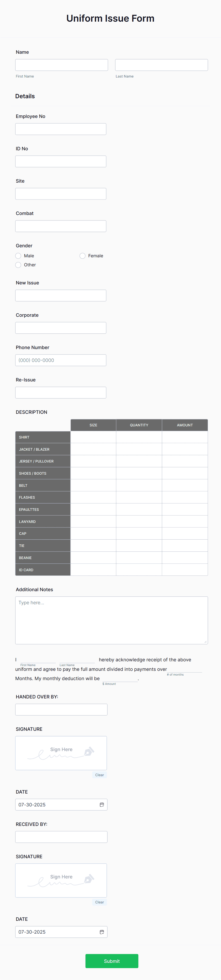Click the Phone Number input field
This screenshot has height=980, width=221.
point(61,360)
